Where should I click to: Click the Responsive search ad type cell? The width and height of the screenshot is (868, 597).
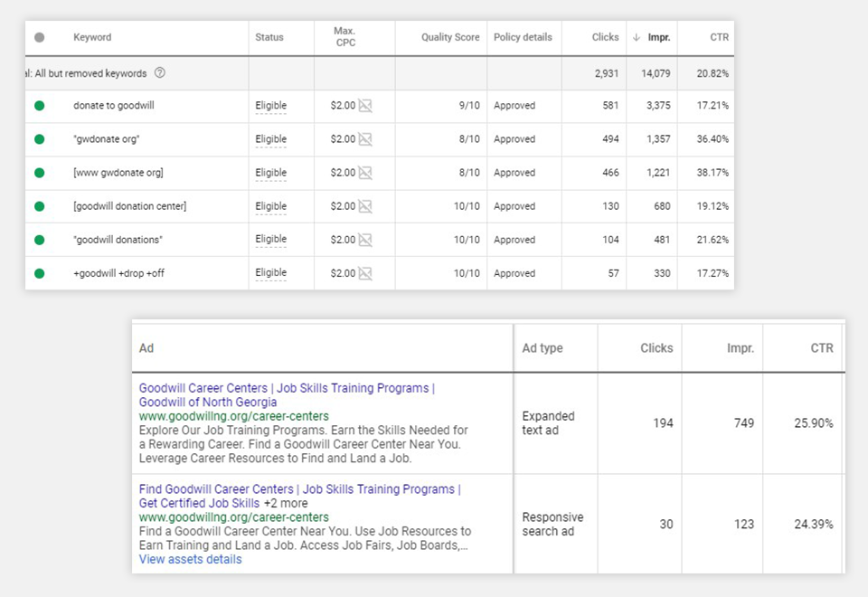click(552, 524)
